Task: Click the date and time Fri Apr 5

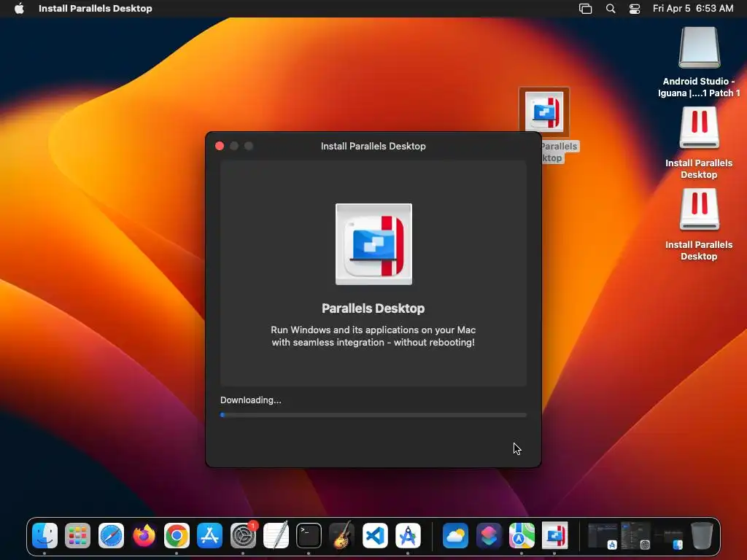Action: tap(693, 9)
